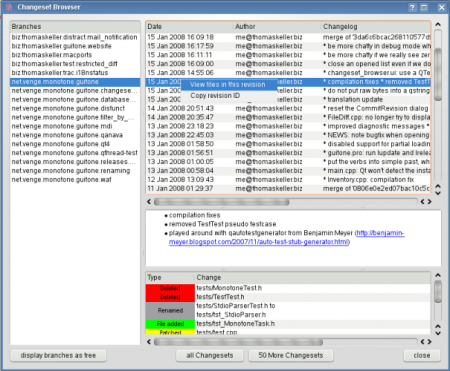This screenshot has width=450, height=371.
Task: Choose 'Copy revision ID' from context menu
Action: [x=228, y=96]
